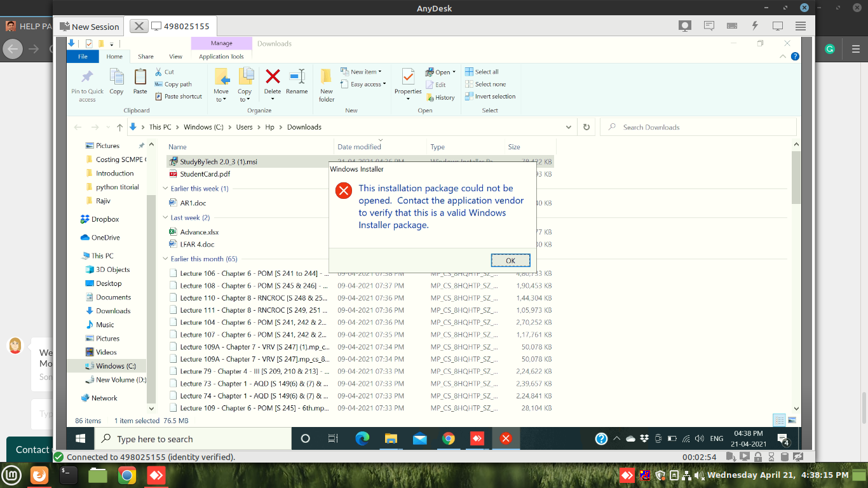Open Microsoft Edge from the Windows taskbar
Viewport: 868px width, 488px height.
pyautogui.click(x=362, y=438)
